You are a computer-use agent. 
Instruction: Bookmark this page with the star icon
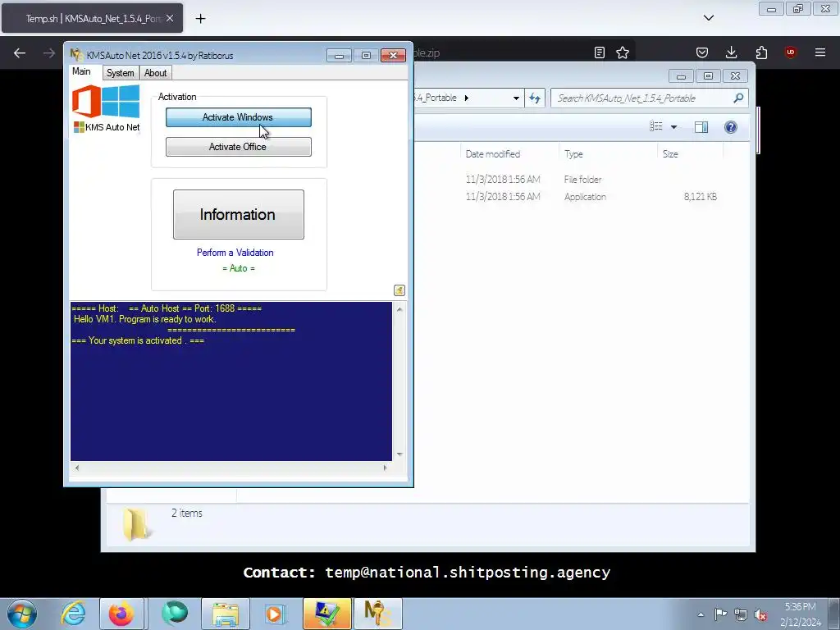click(x=623, y=52)
